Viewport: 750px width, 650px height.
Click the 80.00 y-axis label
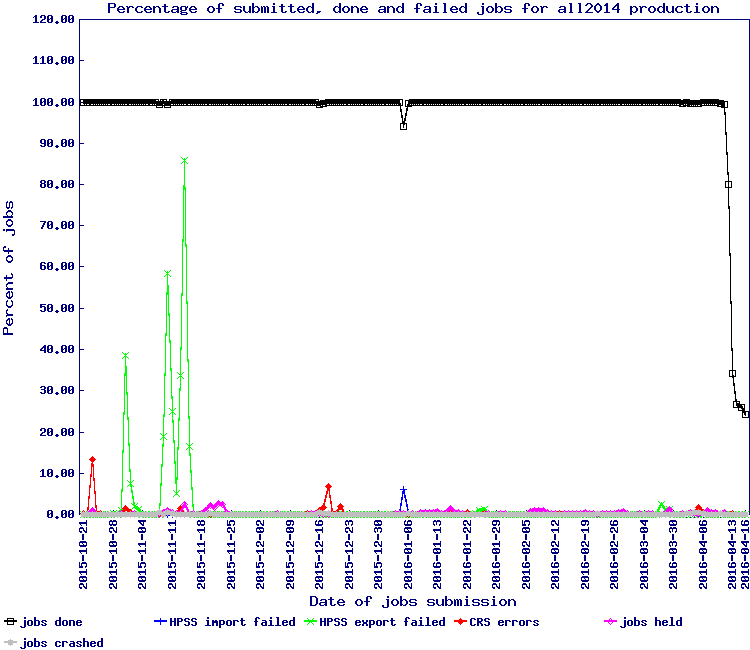[x=57, y=184]
